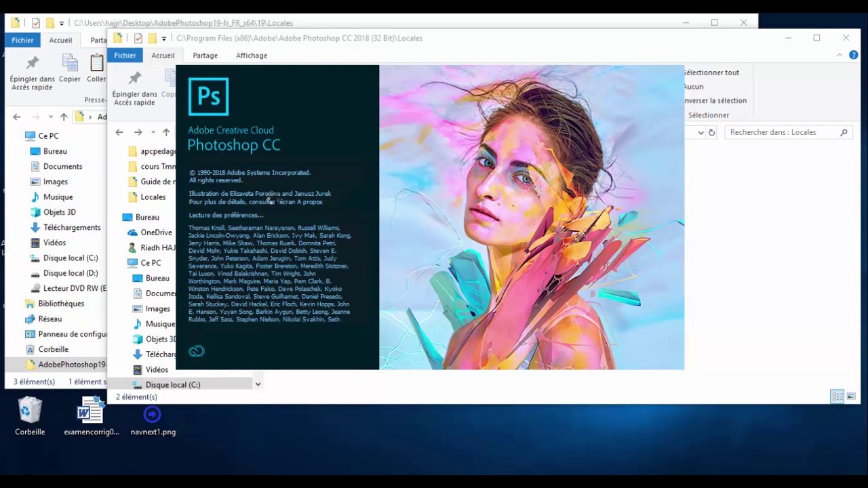
Task: Open the recent locations dropdown in the front window
Action: [153, 132]
